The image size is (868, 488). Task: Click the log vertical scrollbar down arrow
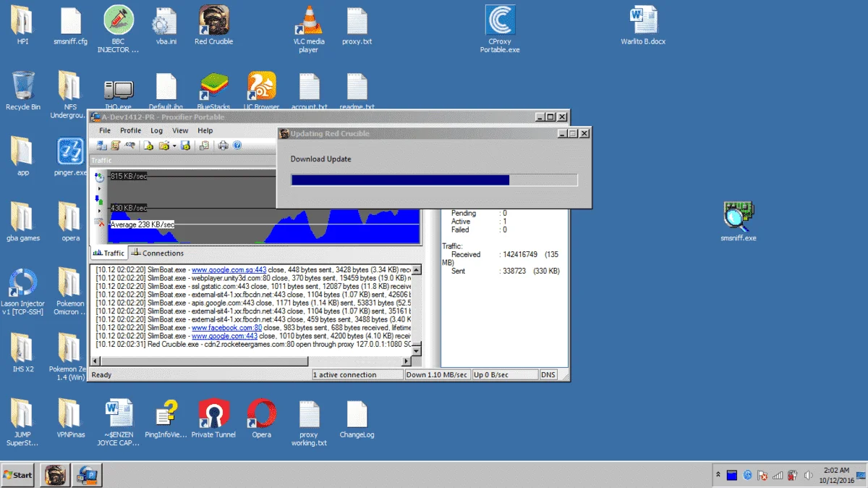coord(416,350)
